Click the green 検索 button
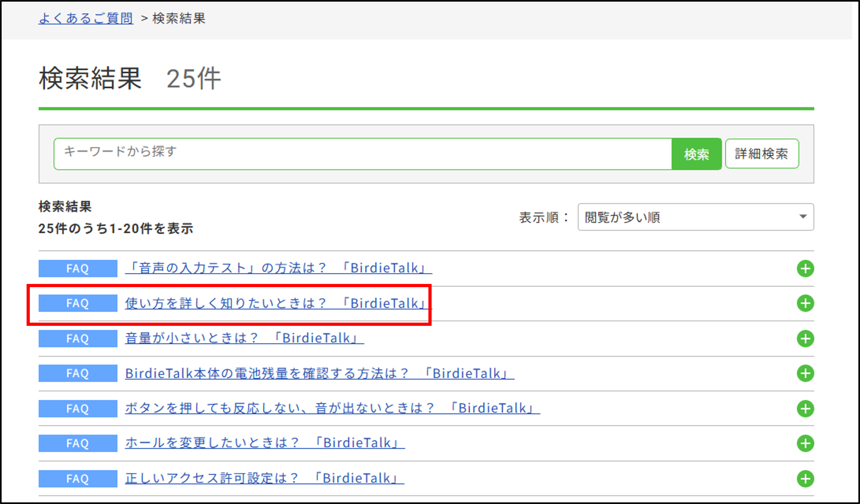 (x=696, y=154)
